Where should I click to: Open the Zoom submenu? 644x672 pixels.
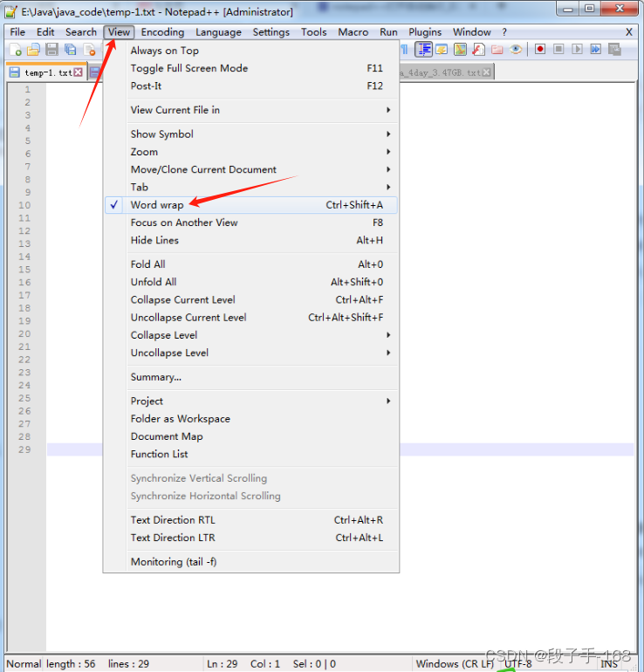pyautogui.click(x=251, y=152)
